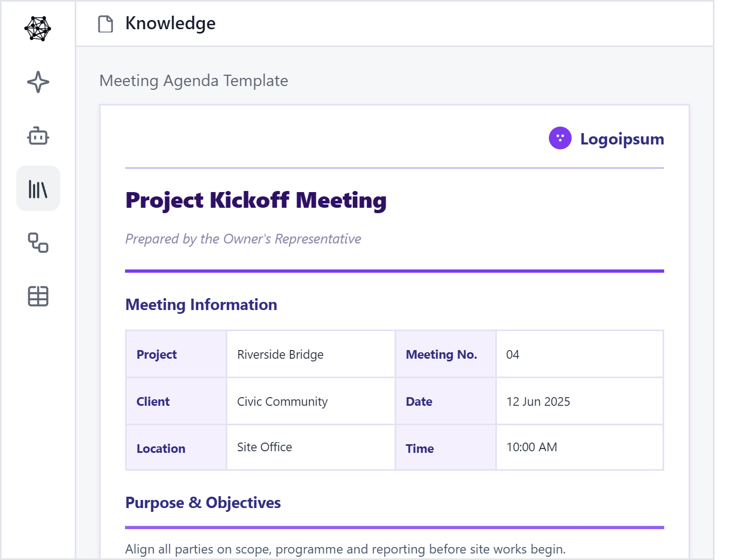Click the Meeting No. label cell

click(x=446, y=354)
